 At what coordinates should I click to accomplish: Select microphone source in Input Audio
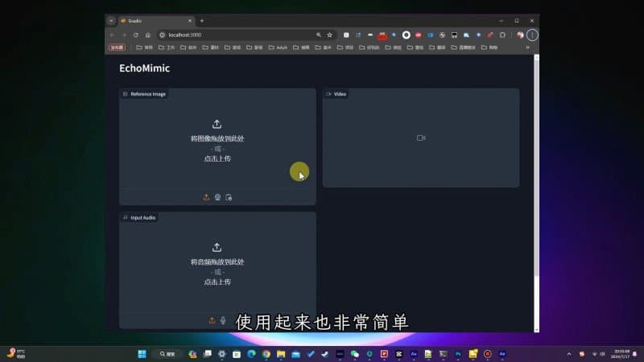pos(223,320)
